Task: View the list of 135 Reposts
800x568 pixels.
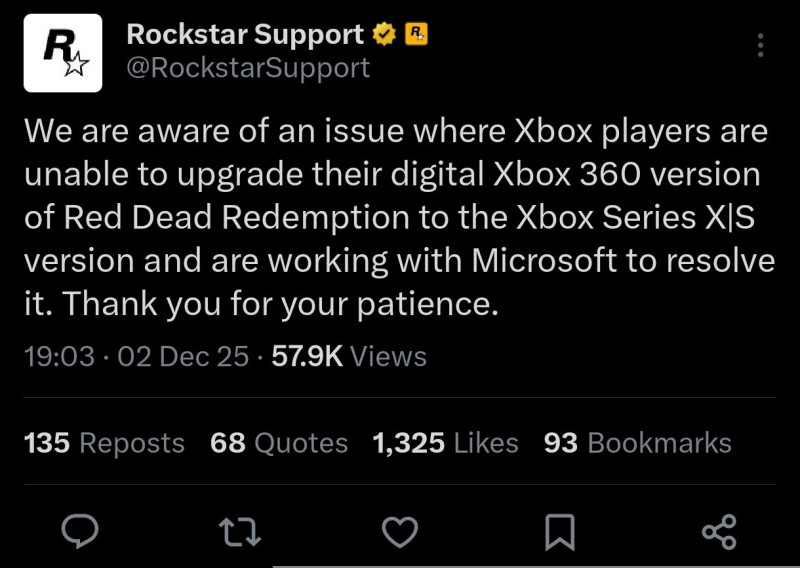Action: pyautogui.click(x=104, y=443)
